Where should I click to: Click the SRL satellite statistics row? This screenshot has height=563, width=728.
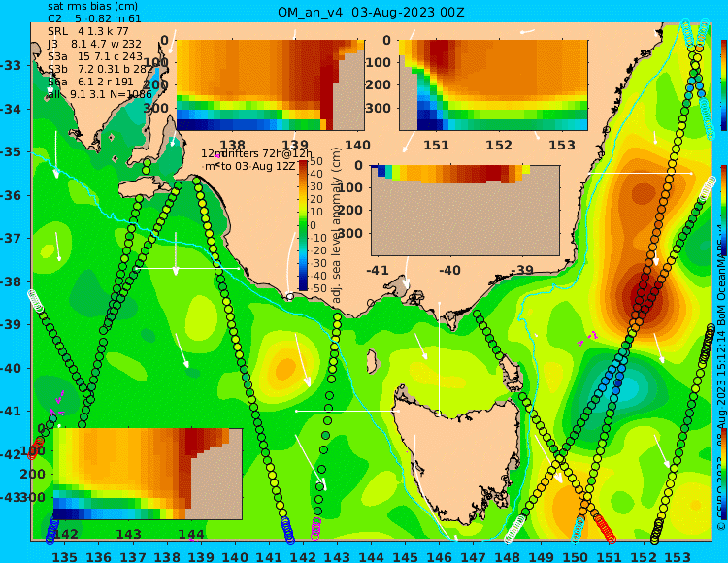tap(88, 31)
